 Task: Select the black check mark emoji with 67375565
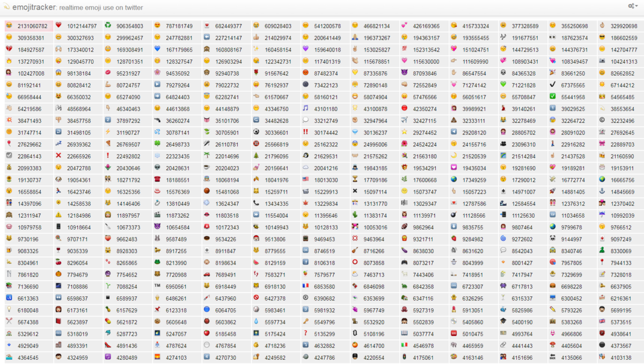click(552, 85)
